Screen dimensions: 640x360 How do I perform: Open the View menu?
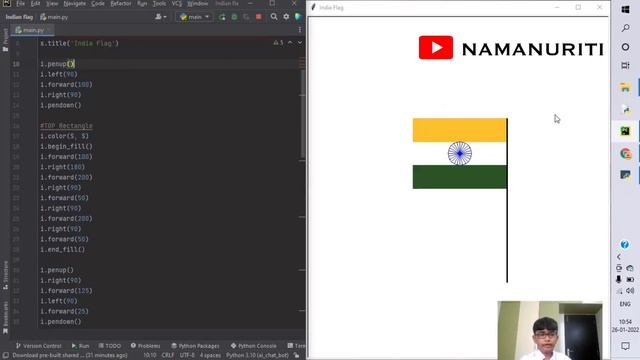pos(52,4)
